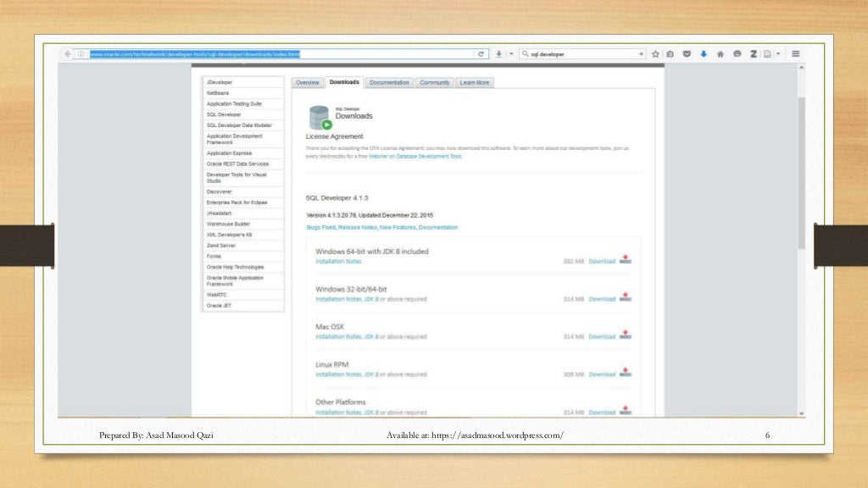The image size is (868, 488).
Task: Open the blue downloads arrow icon
Action: point(704,53)
